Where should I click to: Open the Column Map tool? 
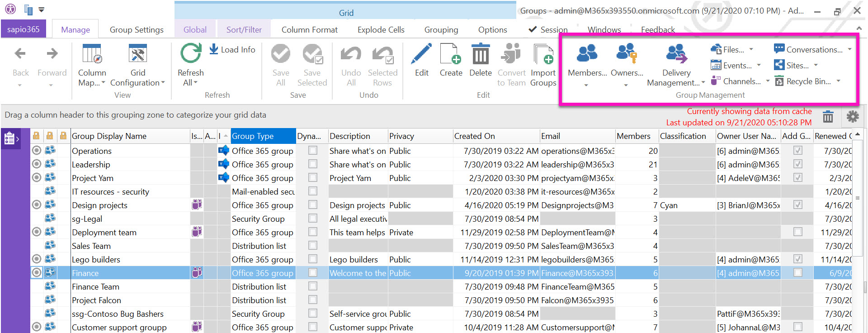(92, 54)
